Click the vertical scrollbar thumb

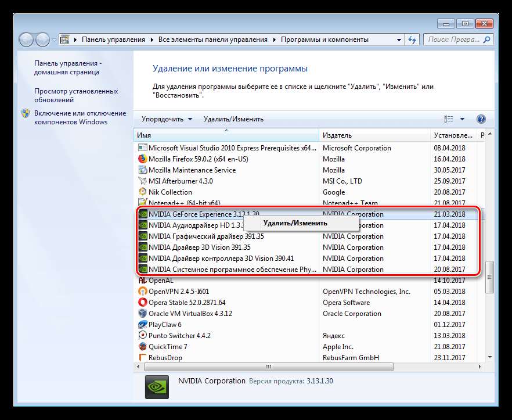pyautogui.click(x=489, y=277)
